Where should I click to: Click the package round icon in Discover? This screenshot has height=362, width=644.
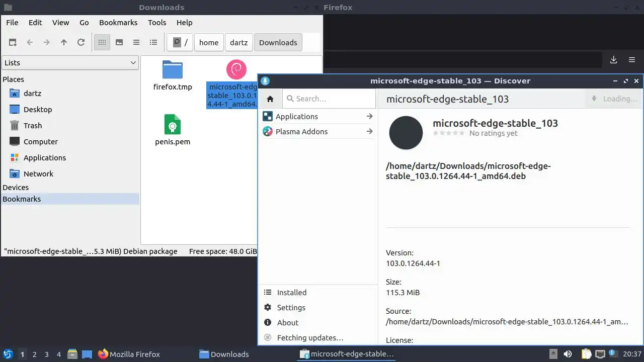pyautogui.click(x=406, y=133)
